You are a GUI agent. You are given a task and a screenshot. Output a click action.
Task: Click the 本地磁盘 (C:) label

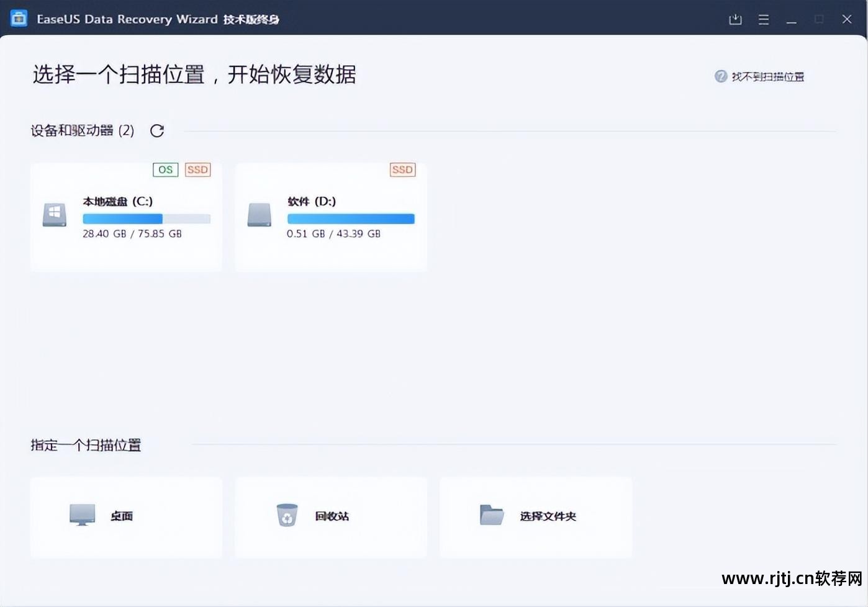(x=118, y=201)
